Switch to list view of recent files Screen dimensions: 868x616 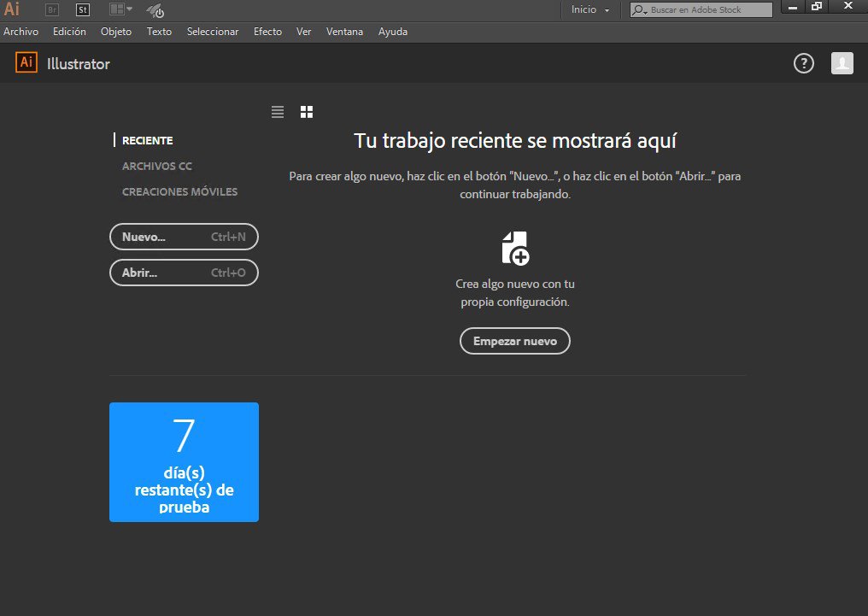278,112
